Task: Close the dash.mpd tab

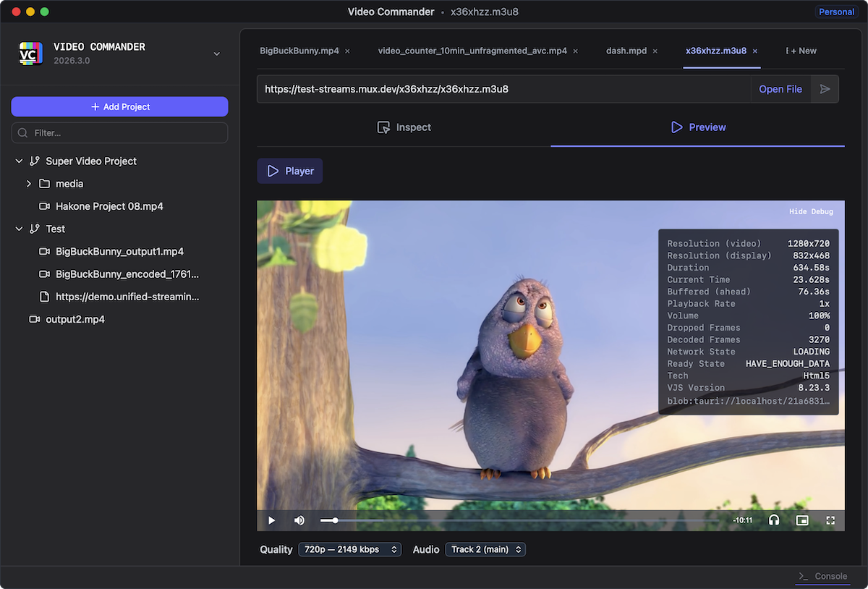Action: pyautogui.click(x=655, y=51)
